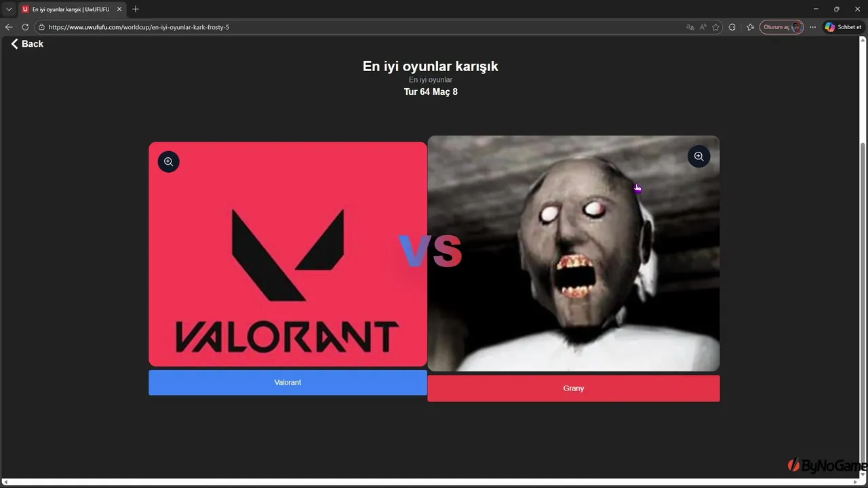Select the Valorant logo image
The image size is (868, 488).
[288, 254]
